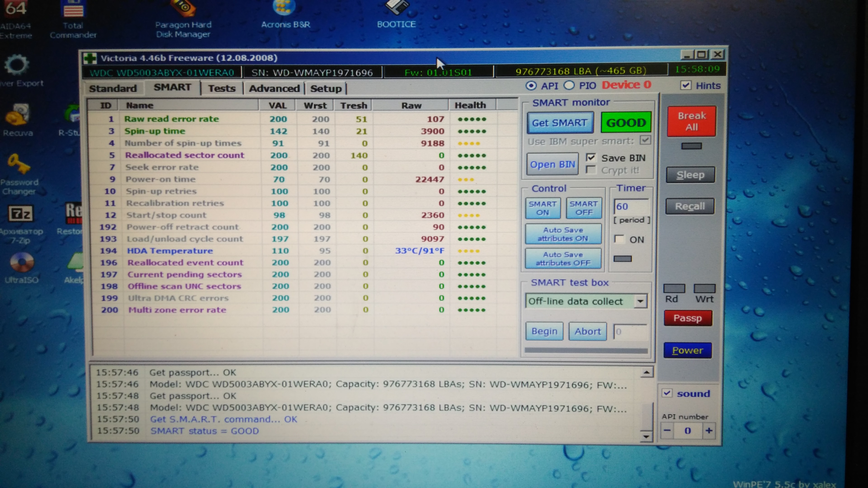Switch to the Standard tab
The width and height of the screenshot is (868, 488).
pos(113,88)
